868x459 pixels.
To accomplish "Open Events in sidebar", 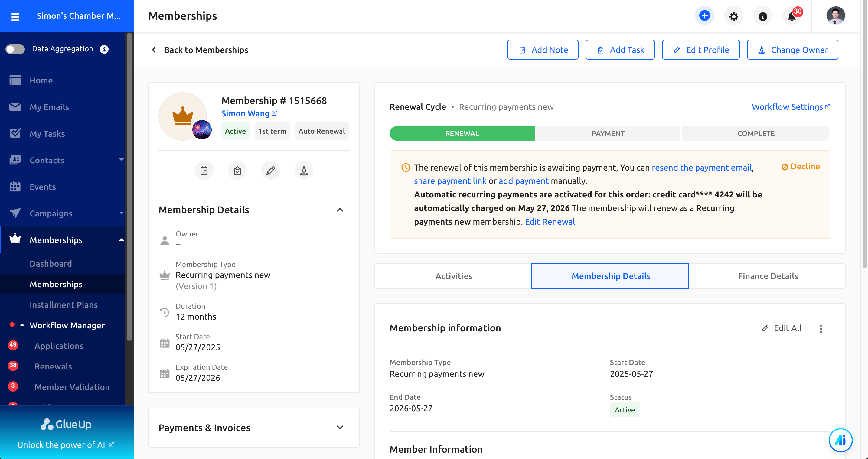I will 43,187.
